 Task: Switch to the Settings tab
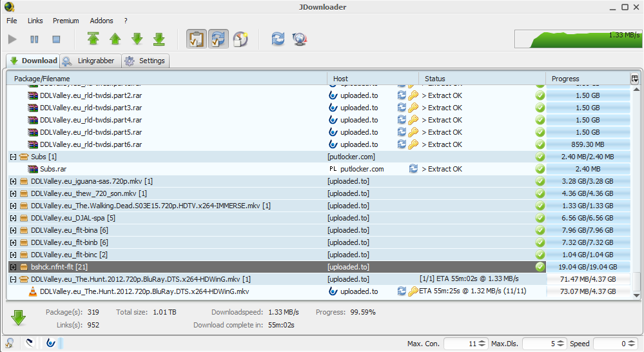(x=146, y=61)
